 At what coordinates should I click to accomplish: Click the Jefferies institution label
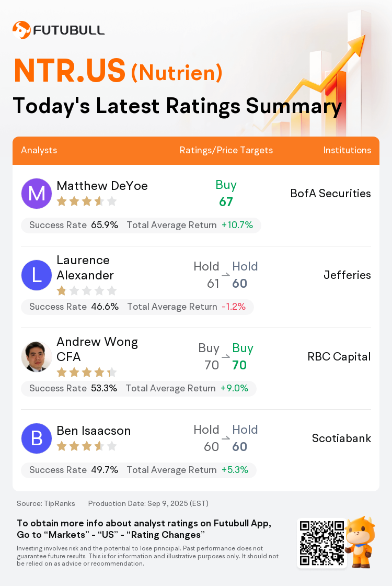(x=347, y=275)
